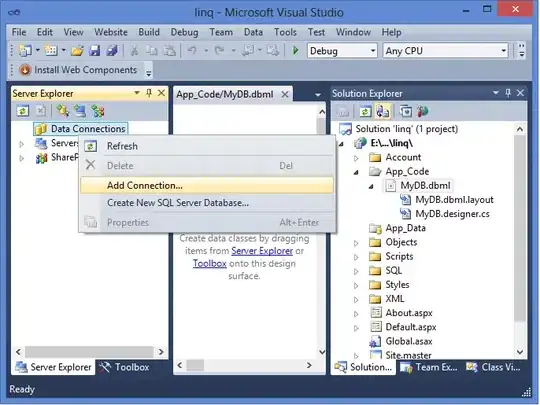
Task: Click Install Web Components icon
Action: pos(25,70)
